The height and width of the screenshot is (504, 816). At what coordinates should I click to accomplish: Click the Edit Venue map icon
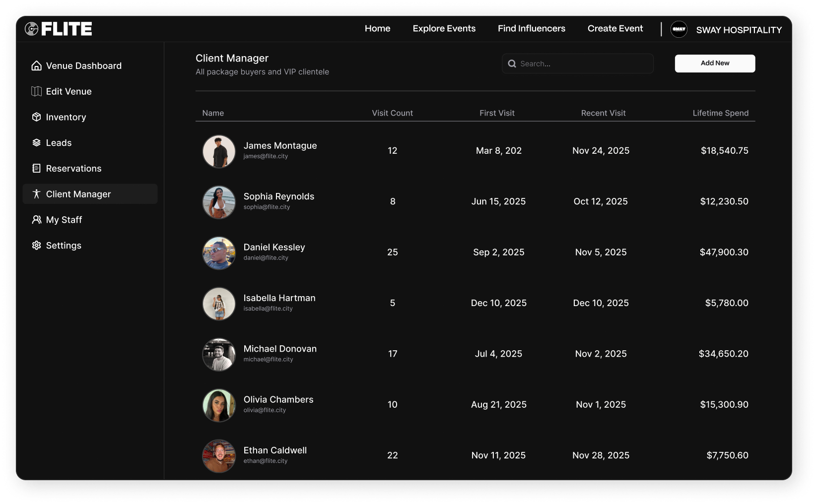pos(36,91)
